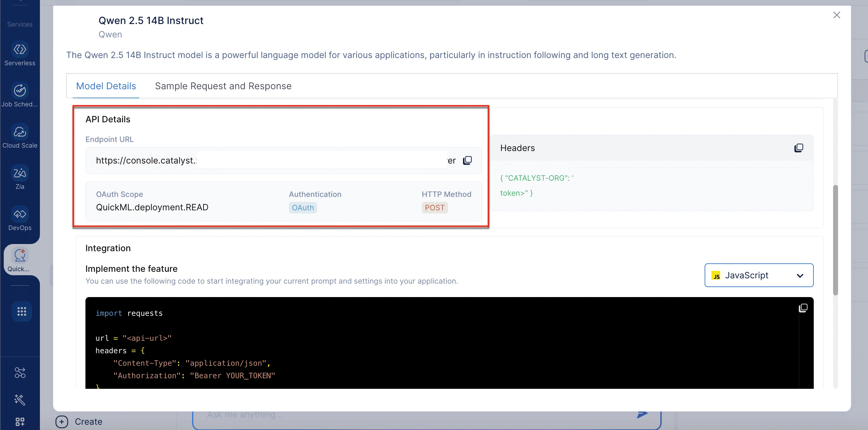Open the DevOps service icon
The width and height of the screenshot is (868, 430).
coord(20,214)
